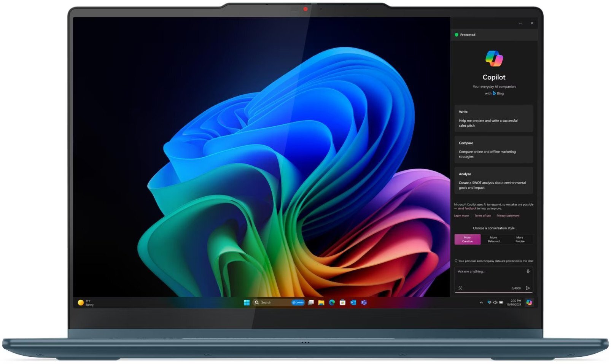Click the send message arrow icon
Screen dimensions: 611x364
tap(528, 288)
